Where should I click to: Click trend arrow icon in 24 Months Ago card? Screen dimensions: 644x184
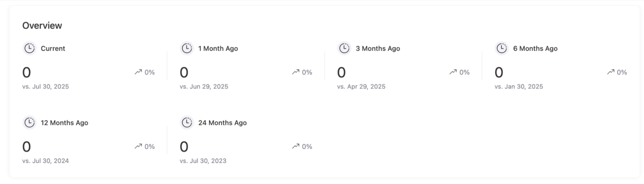[x=296, y=146]
